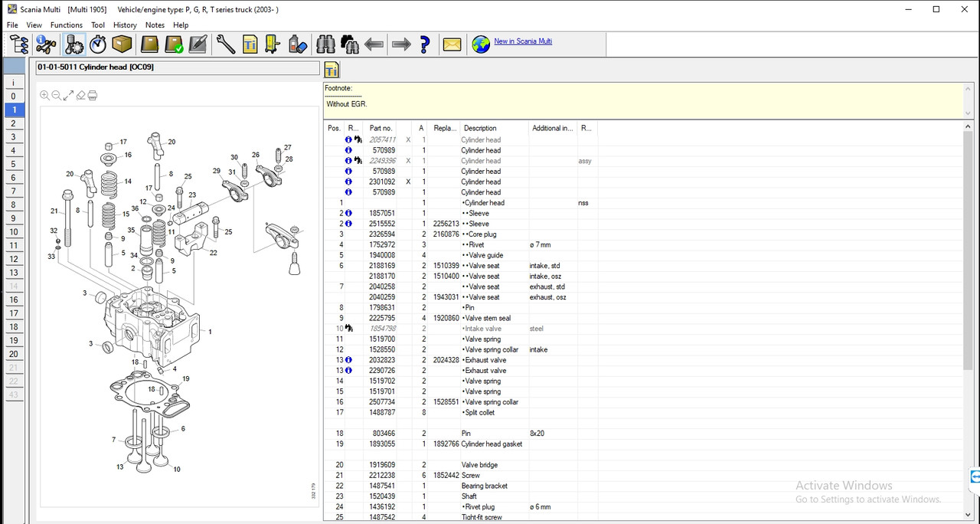Click info icon on 2032823 Exhaust valve row
Viewport: 980px width, 524px height.
click(348, 360)
